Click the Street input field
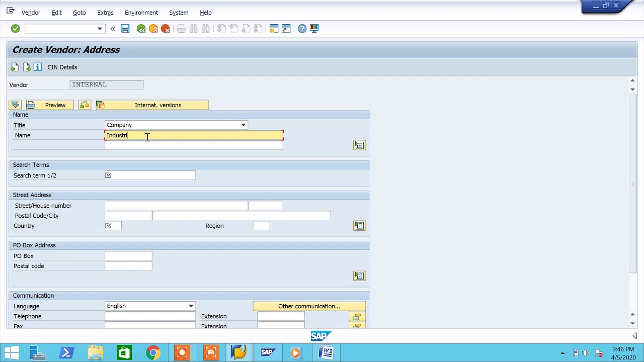Screen dimensions: 644x362 176,206
